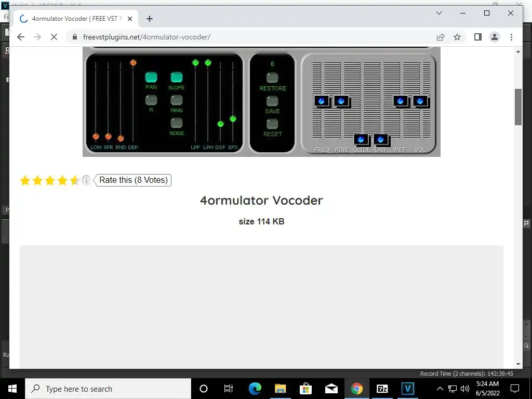Open the browser side panel
The height and width of the screenshot is (399, 532).
[478, 37]
